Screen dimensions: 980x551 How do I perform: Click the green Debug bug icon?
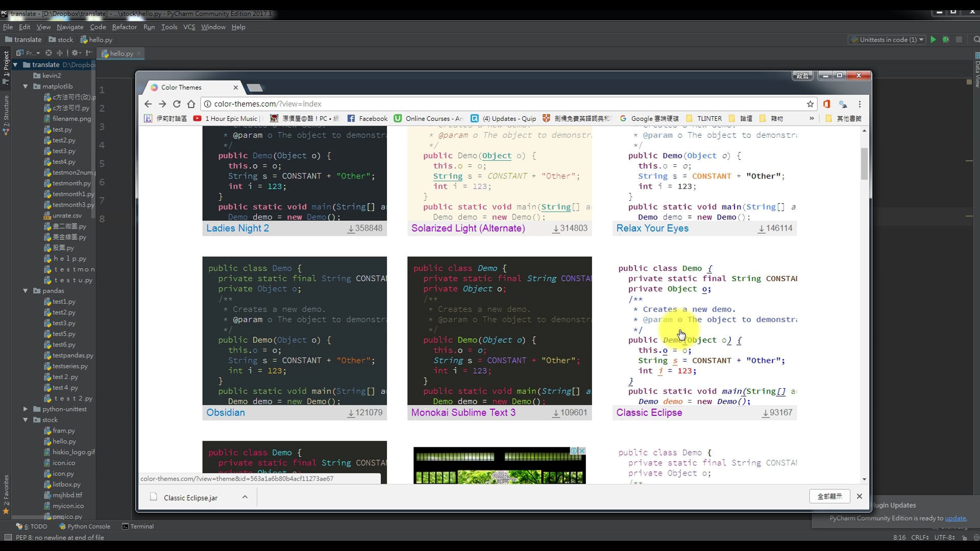946,40
